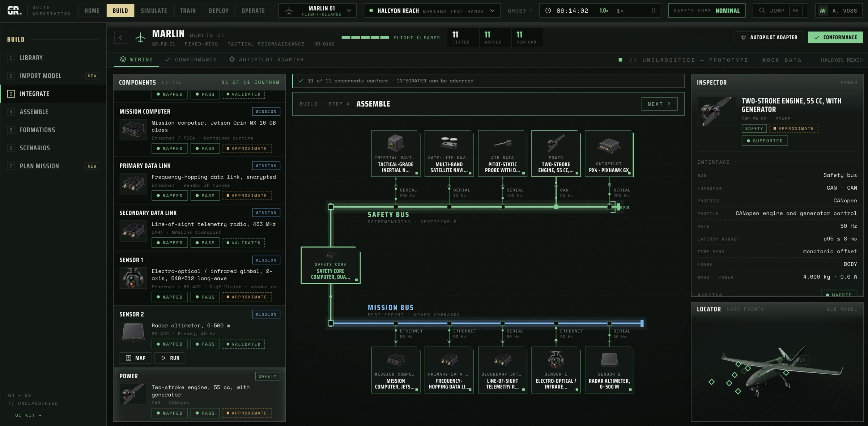
Task: Open the UI KIT link
Action: pyautogui.click(x=28, y=416)
